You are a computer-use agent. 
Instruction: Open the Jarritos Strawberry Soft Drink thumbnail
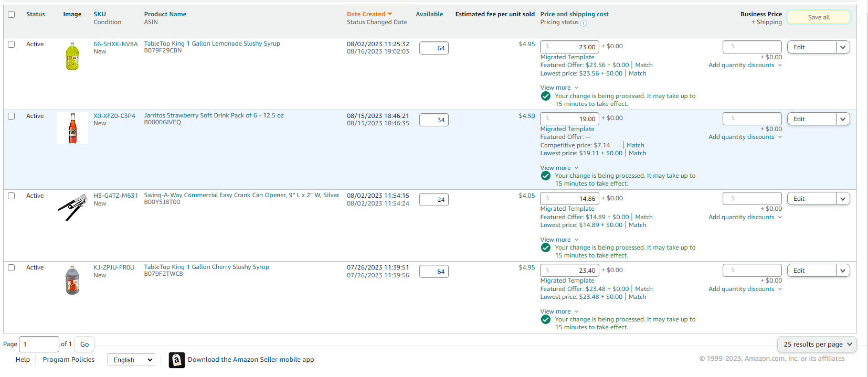pos(72,128)
